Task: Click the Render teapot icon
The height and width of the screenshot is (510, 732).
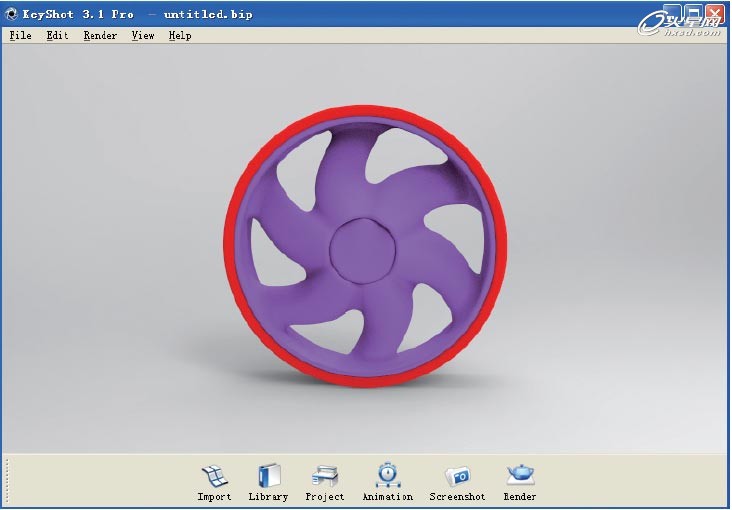Action: [x=519, y=475]
